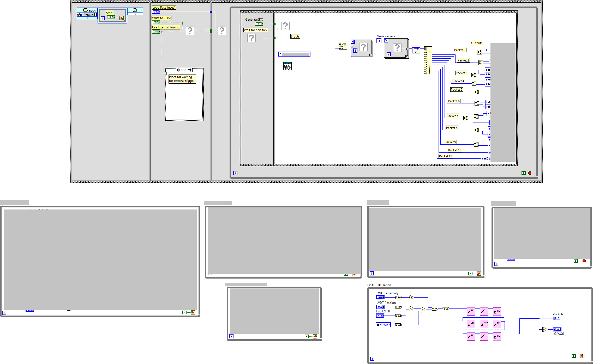
Task: Click the LVDT Sensitivity U16 control terminal
Action: click(x=380, y=297)
